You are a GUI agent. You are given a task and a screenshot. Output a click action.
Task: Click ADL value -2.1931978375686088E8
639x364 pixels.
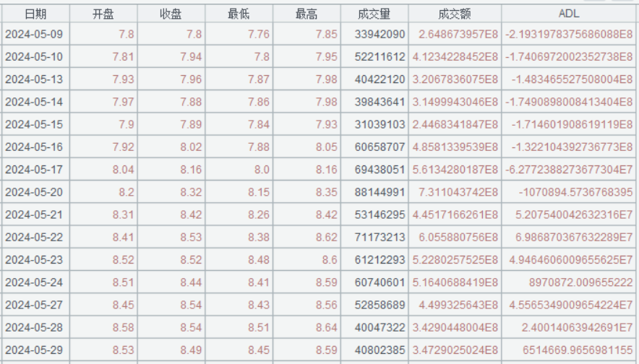click(x=569, y=34)
